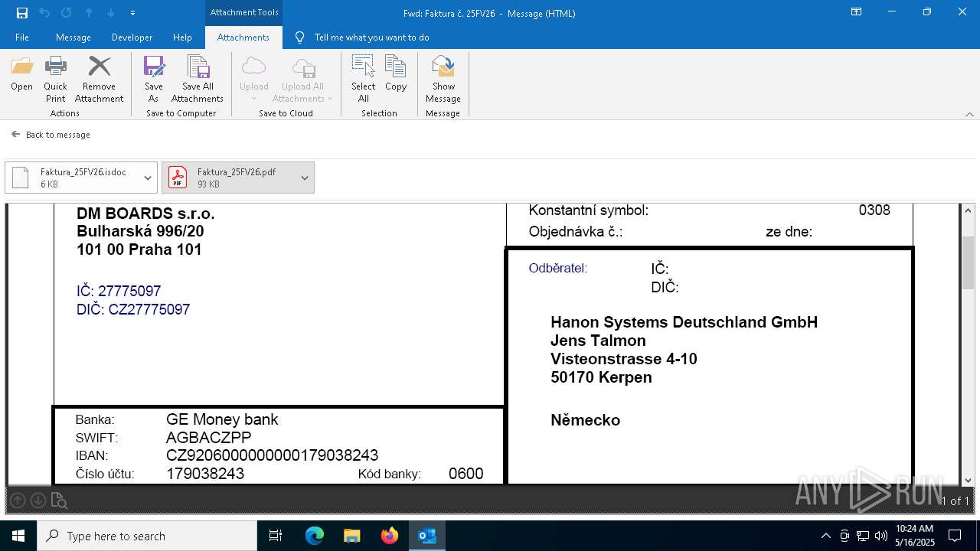Screen dimensions: 980x551
Task: Click the volume icon in system tray
Action: coord(881,536)
